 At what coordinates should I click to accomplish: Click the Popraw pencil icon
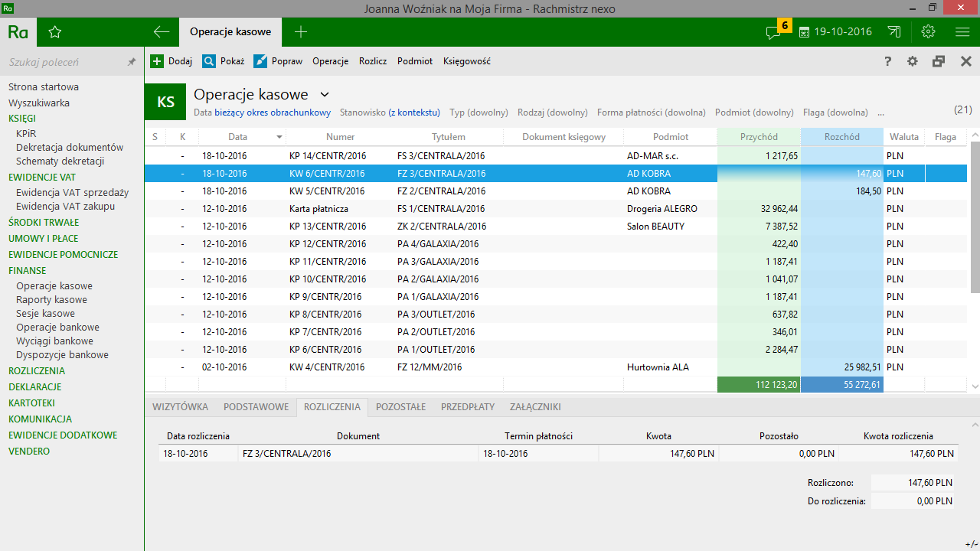pyautogui.click(x=260, y=61)
